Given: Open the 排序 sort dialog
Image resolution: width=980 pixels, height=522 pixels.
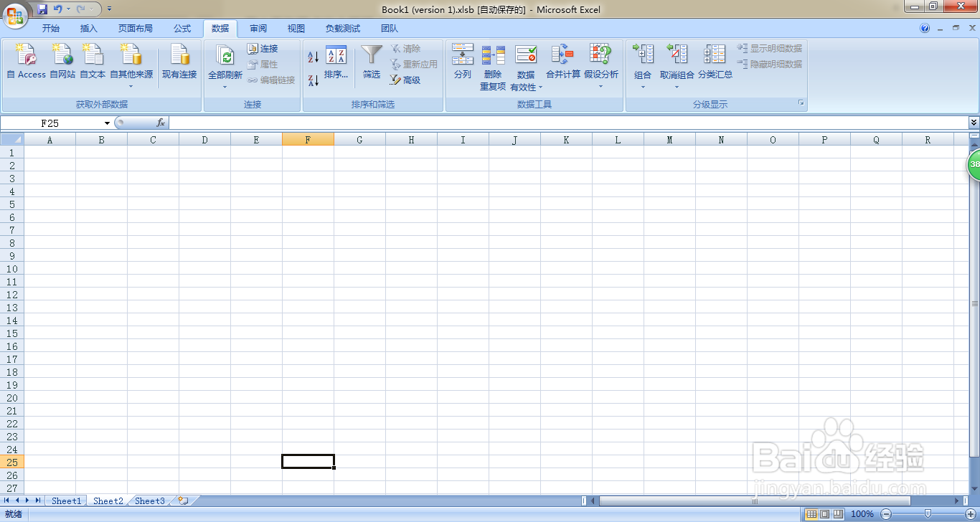Looking at the screenshot, I should (336, 62).
